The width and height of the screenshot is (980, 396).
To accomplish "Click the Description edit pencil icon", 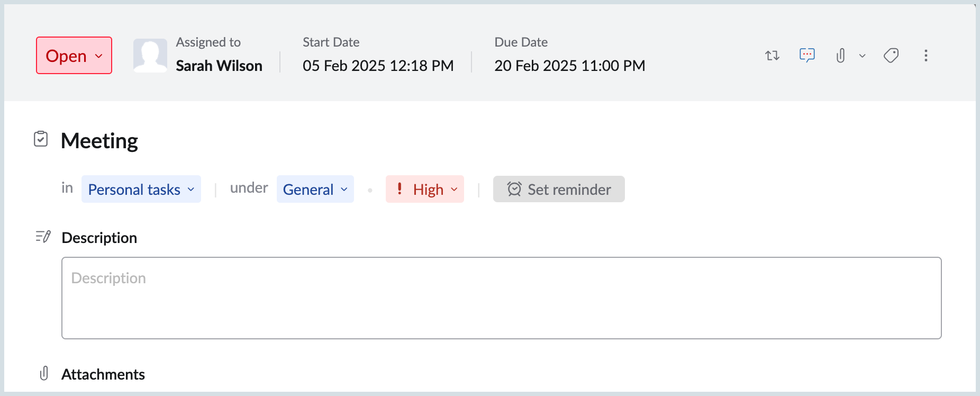I will click(43, 237).
